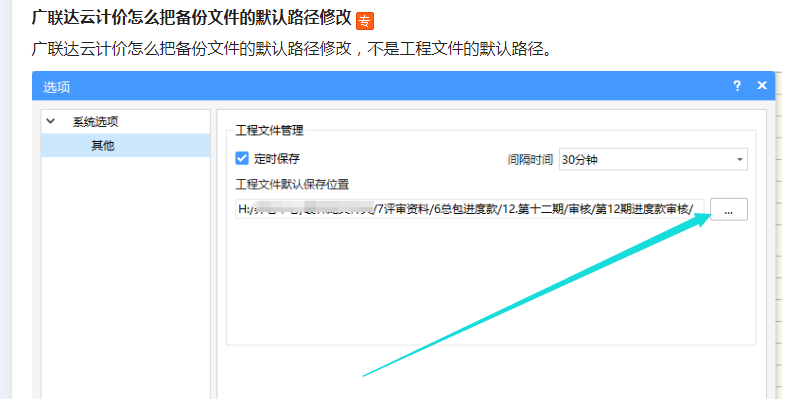Click the 工程文件默认保存位置 label
Viewport: 802px width, 399px height.
(x=292, y=184)
